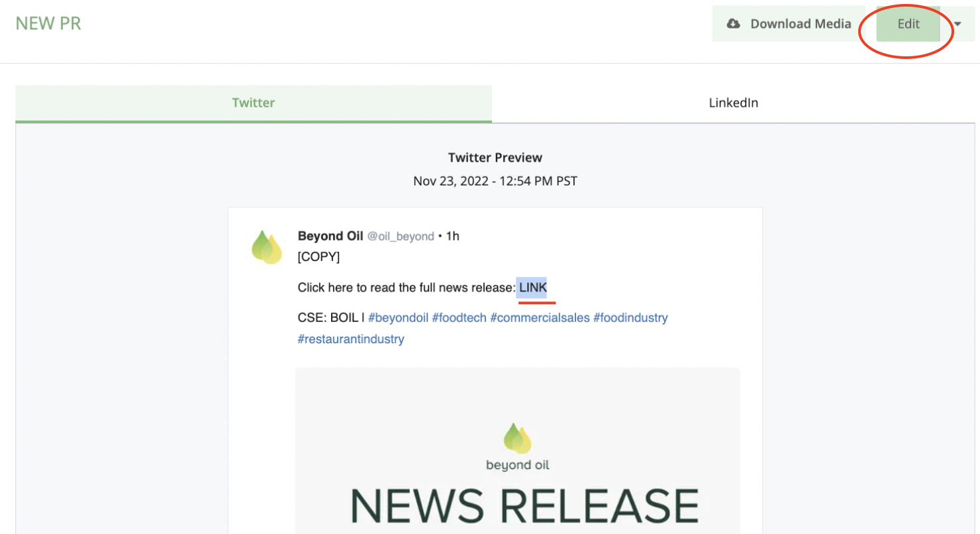
Task: Open the #foodtech hashtag link
Action: [x=459, y=318]
